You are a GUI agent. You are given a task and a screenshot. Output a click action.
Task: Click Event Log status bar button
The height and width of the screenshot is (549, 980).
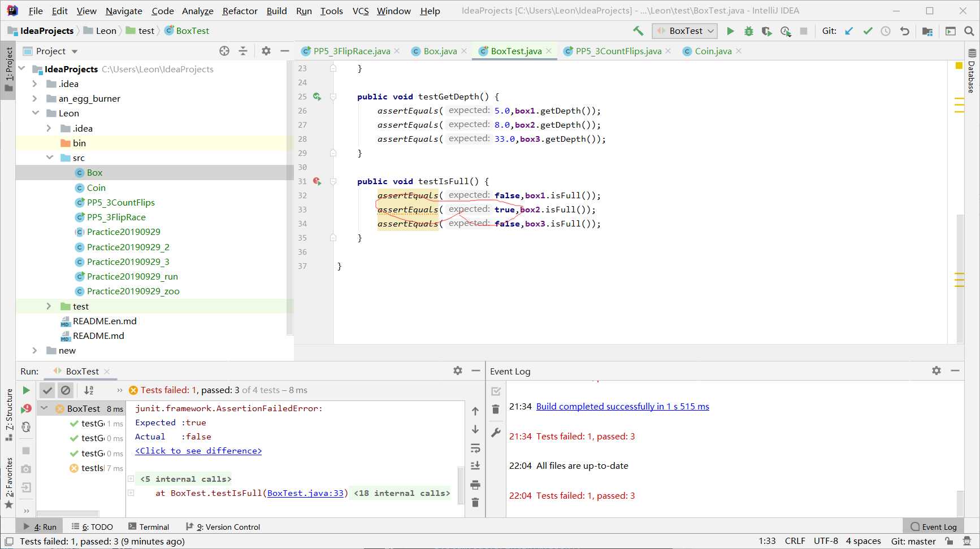point(933,526)
